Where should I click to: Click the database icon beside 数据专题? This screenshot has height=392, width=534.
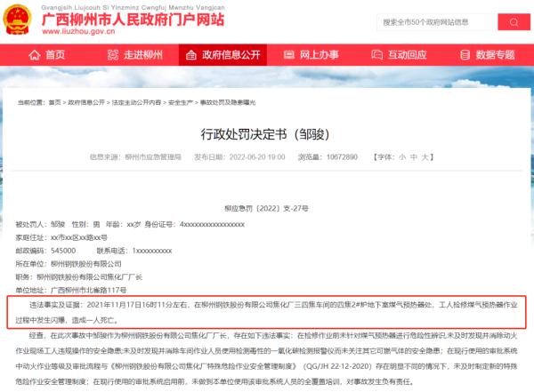[x=465, y=55]
